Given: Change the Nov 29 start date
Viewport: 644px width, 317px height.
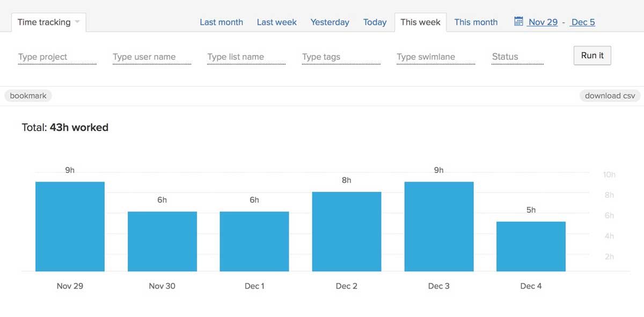Looking at the screenshot, I should click(543, 22).
